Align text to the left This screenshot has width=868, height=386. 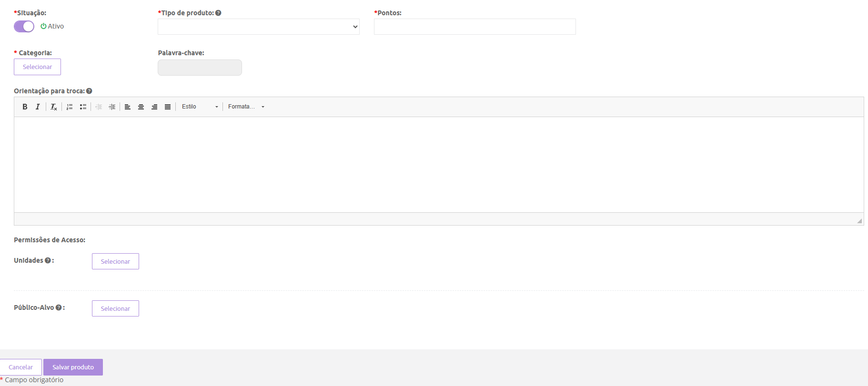point(128,107)
